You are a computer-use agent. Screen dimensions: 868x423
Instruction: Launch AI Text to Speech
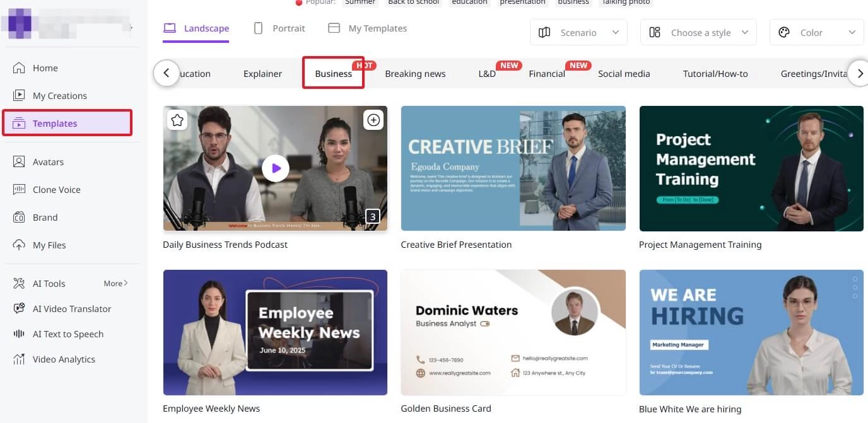pyautogui.click(x=67, y=333)
